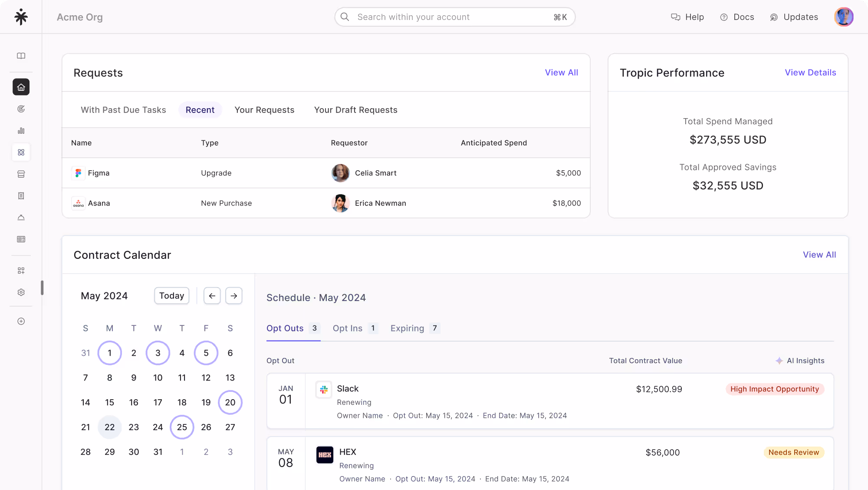The image size is (868, 490).
Task: Click the plus circle sidebar icon
Action: [x=21, y=321]
